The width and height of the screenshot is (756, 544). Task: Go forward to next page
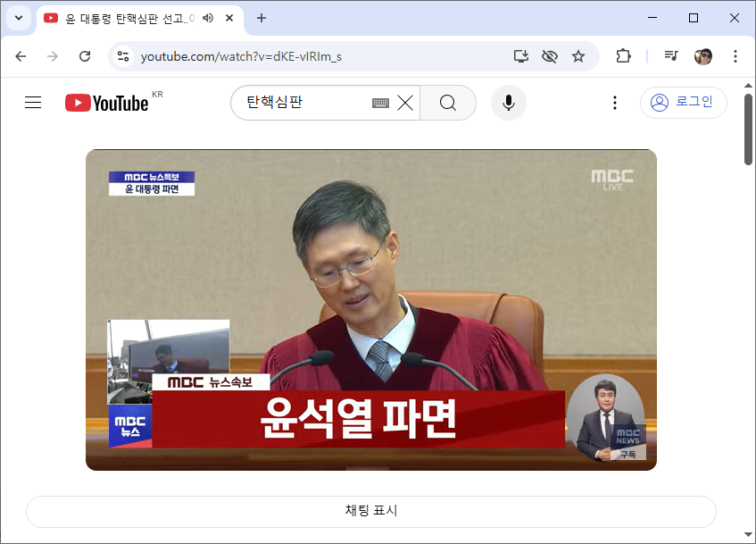[53, 56]
